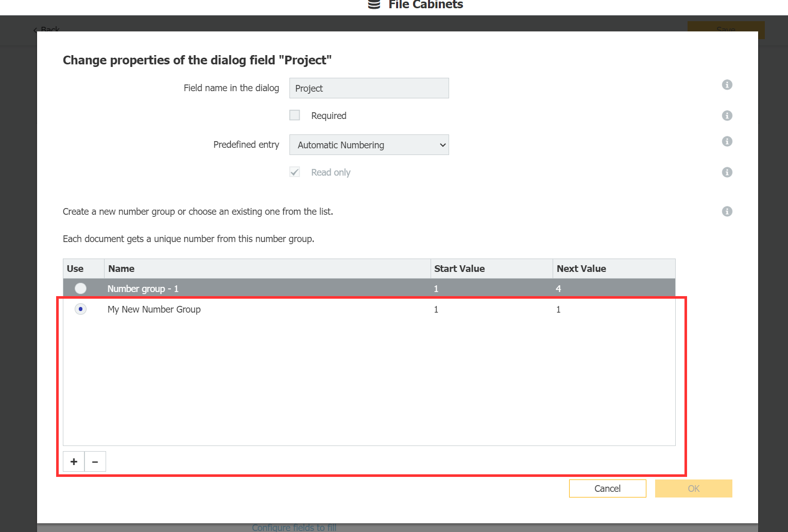Open the Predefined entry dropdown

pyautogui.click(x=369, y=145)
